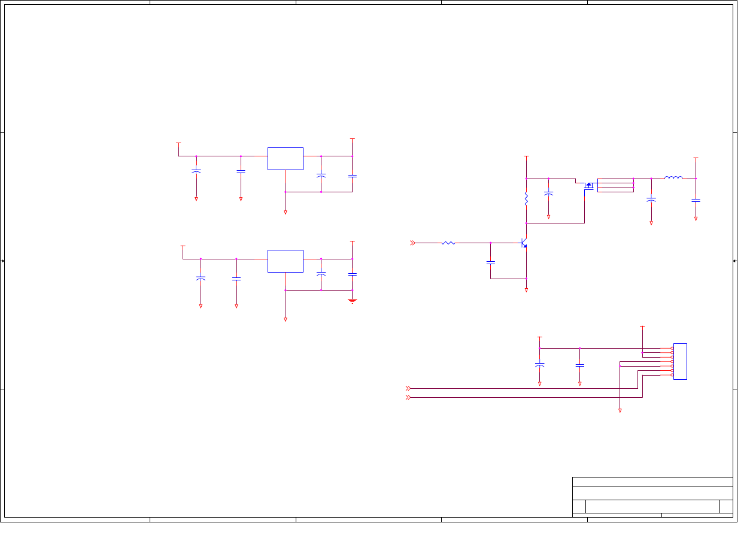
Task: Click the input port arrow feeding the base resistor
Action: 412,243
